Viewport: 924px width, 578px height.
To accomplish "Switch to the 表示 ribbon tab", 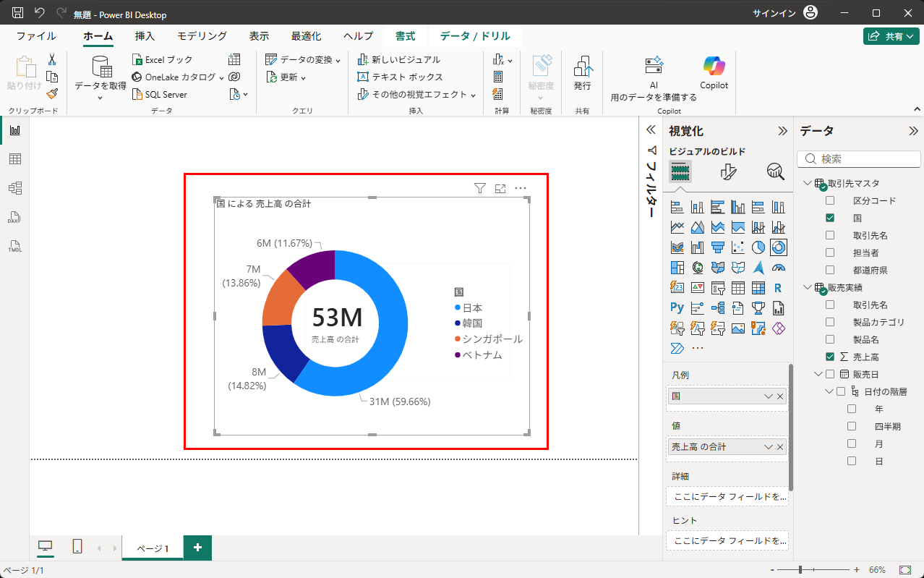I will [x=259, y=36].
